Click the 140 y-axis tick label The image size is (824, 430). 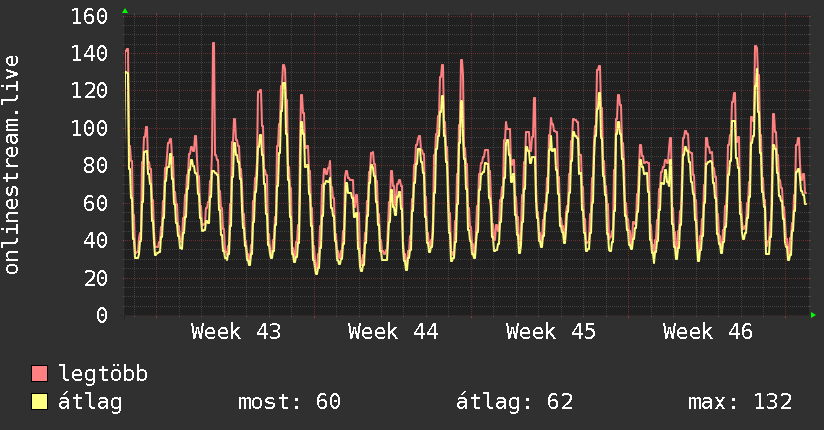(x=89, y=54)
